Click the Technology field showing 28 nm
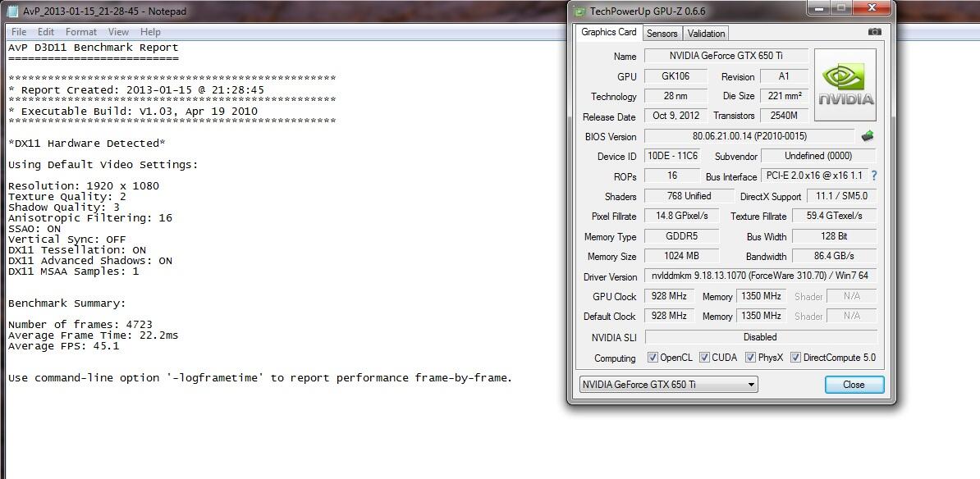The image size is (980, 479). point(675,96)
